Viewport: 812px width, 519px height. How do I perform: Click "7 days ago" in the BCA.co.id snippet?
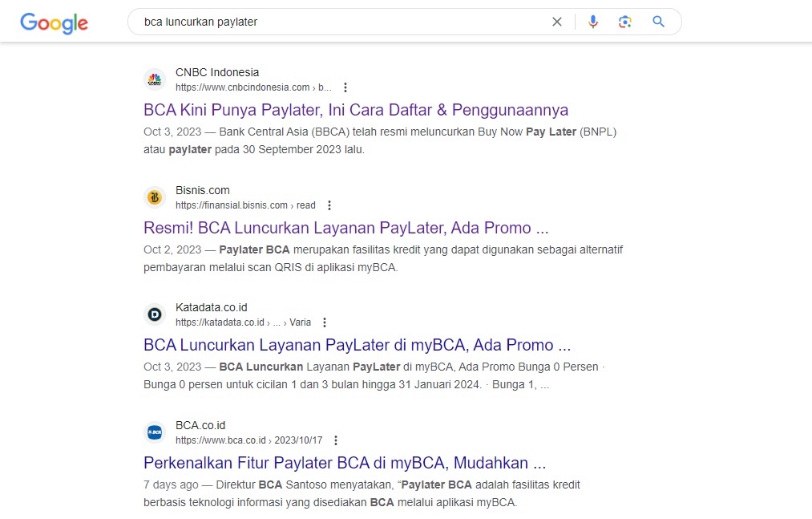(171, 485)
